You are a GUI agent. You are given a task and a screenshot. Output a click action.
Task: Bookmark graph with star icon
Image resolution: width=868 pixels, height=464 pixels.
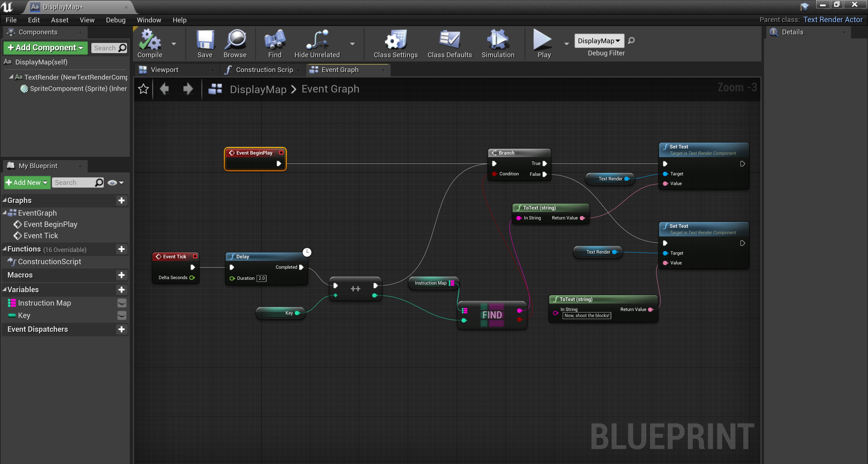(x=143, y=89)
